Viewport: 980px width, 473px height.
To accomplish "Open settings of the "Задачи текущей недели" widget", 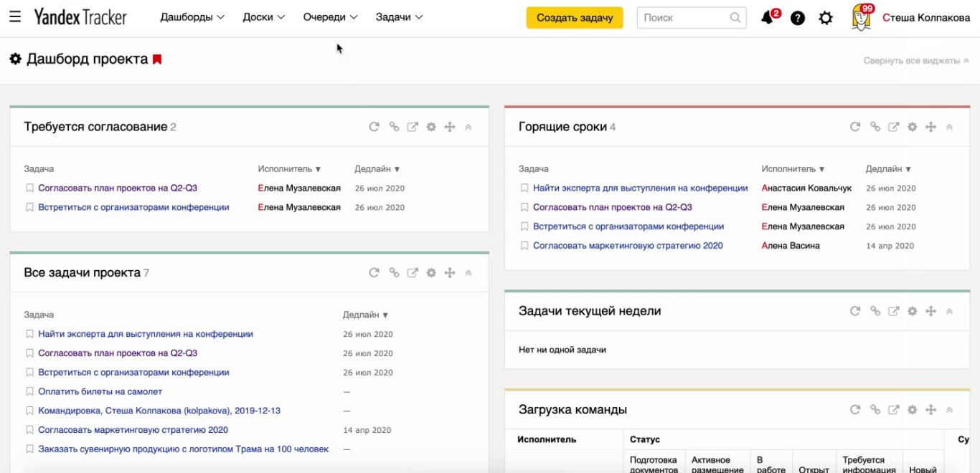I will point(912,311).
